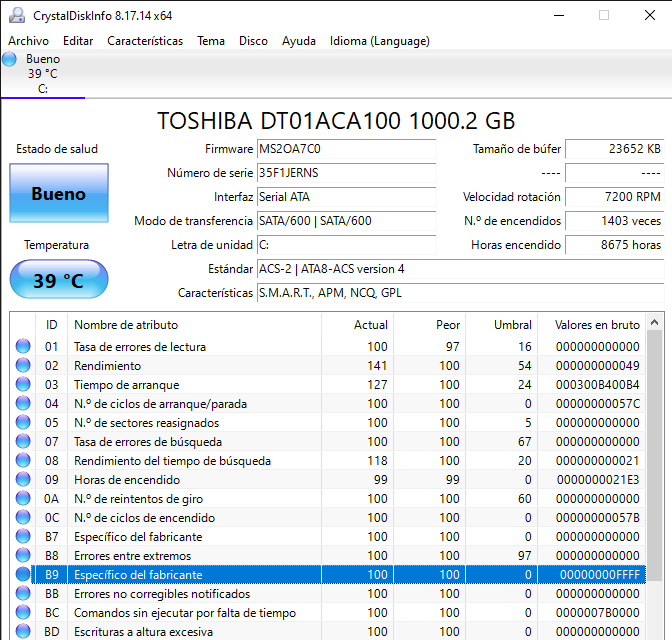Screen dimensions: 672x640
Task: Click the CrystalDiskInfo app icon in title bar
Action: pyautogui.click(x=15, y=15)
